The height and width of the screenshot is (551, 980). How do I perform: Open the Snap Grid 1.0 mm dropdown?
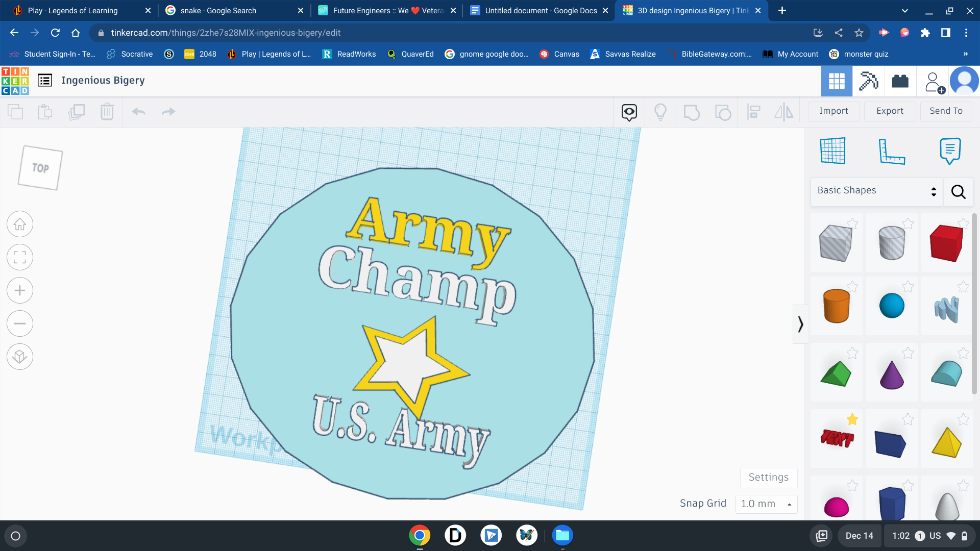point(766,504)
